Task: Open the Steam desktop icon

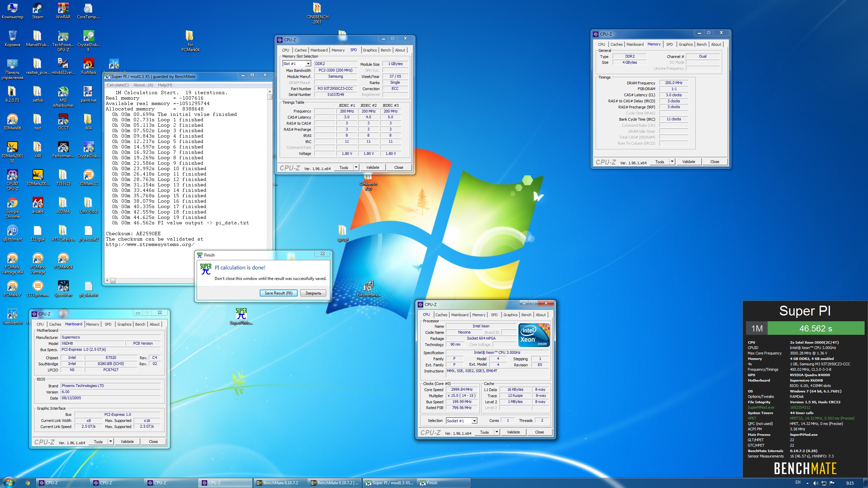Action: coord(38,11)
